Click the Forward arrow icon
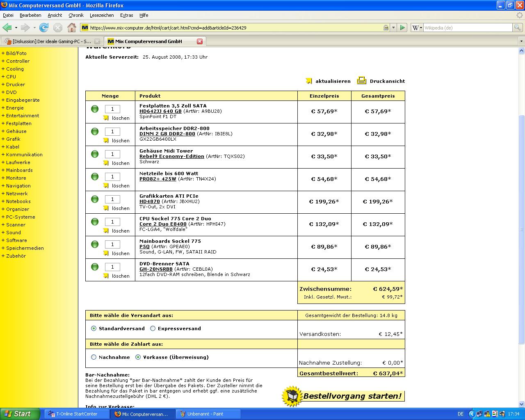Image resolution: width=525 pixels, height=420 pixels. click(25, 27)
